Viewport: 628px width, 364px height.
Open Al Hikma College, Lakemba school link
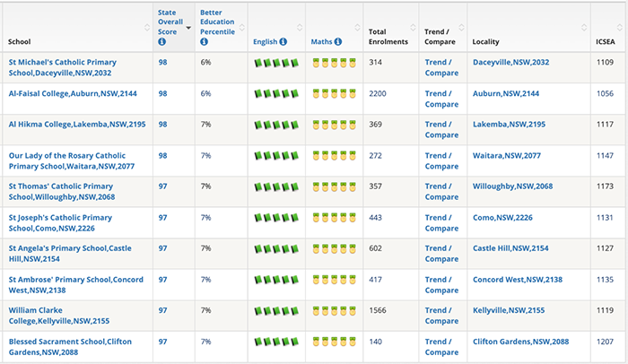pos(77,125)
